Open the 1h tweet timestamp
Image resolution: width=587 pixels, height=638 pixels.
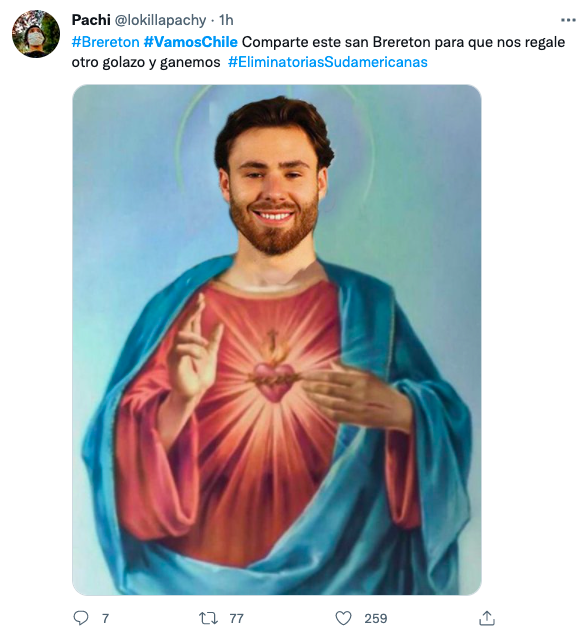(x=226, y=20)
